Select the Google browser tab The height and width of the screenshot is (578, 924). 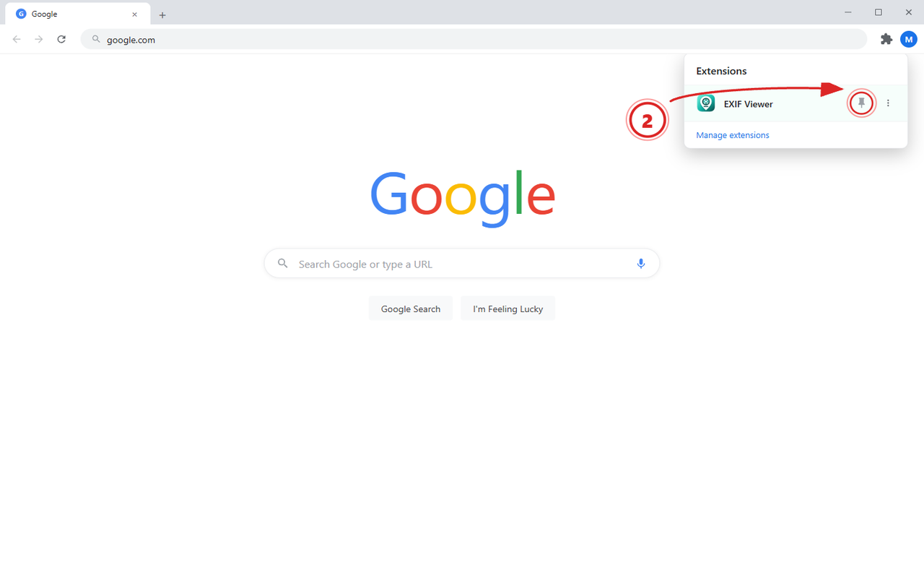(x=78, y=14)
